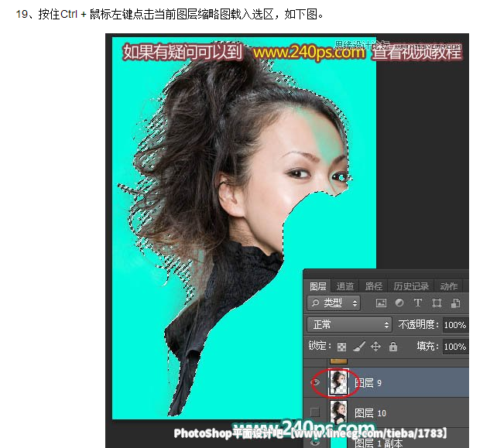Lock layer position move icon
The height and width of the screenshot is (448, 490).
pyautogui.click(x=375, y=347)
